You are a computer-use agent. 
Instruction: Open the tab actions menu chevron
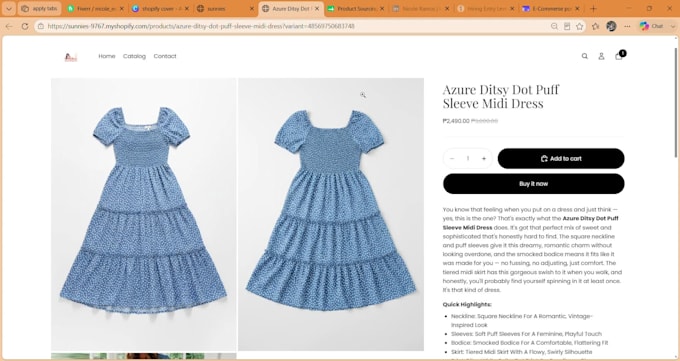click(x=9, y=9)
